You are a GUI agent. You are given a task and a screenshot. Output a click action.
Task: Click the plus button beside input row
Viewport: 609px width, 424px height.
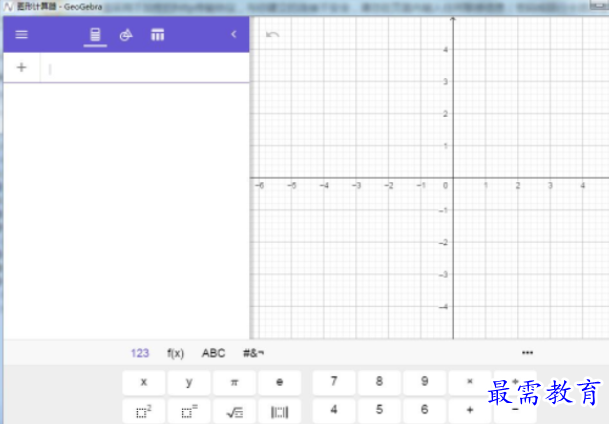coord(21,68)
